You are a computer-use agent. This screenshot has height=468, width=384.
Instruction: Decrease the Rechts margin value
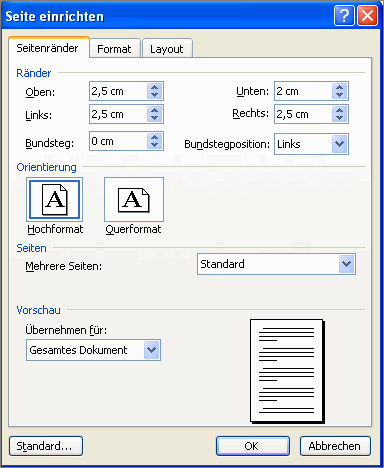coord(339,118)
